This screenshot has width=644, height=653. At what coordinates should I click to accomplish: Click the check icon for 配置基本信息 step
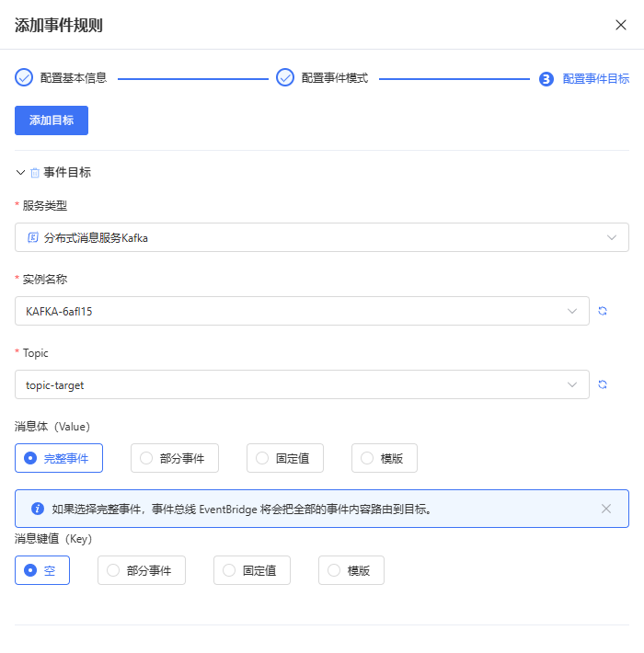(24, 77)
